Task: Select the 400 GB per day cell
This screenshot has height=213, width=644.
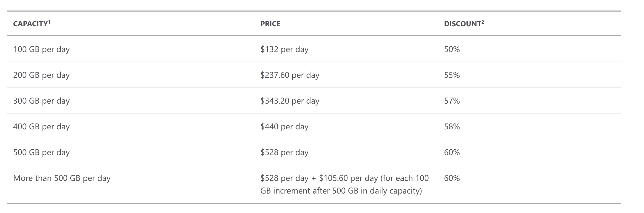Action: pyautogui.click(x=41, y=127)
